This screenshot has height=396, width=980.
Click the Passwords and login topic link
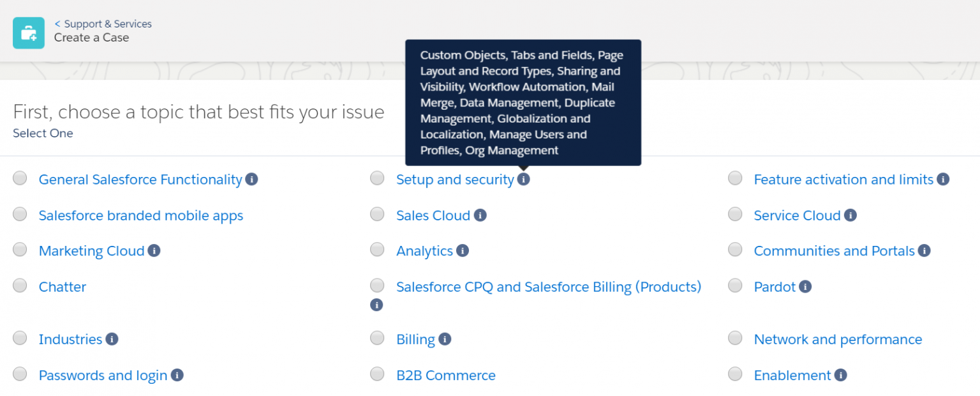(103, 375)
